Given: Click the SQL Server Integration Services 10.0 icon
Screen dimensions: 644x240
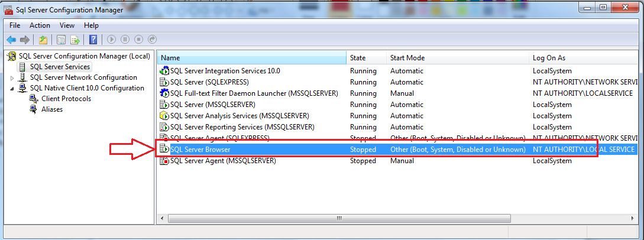Looking at the screenshot, I should coord(164,70).
